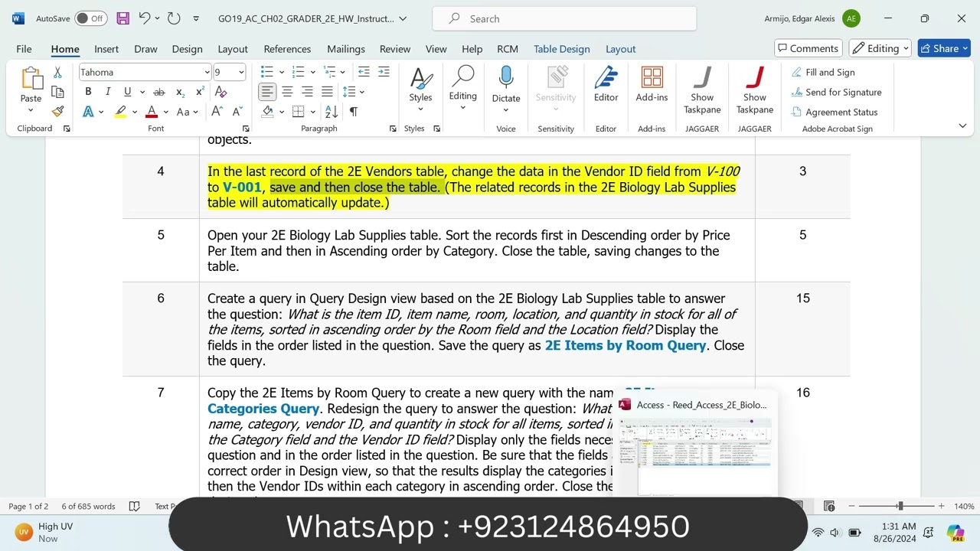Switch to the Design tab
Image resolution: width=980 pixels, height=551 pixels.
187,48
